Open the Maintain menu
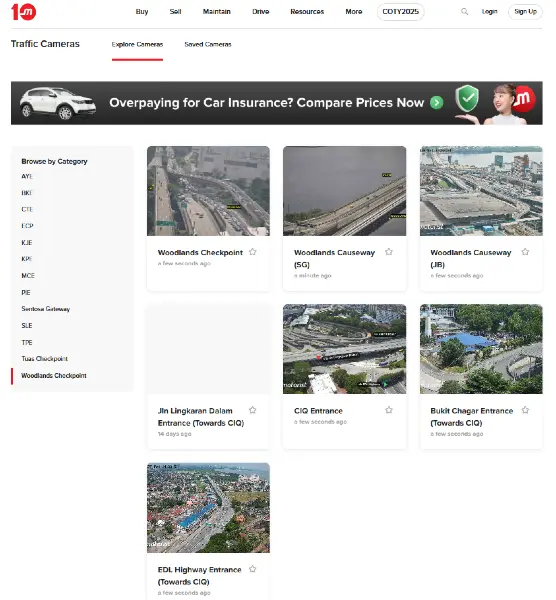This screenshot has width=556, height=600. tap(217, 11)
